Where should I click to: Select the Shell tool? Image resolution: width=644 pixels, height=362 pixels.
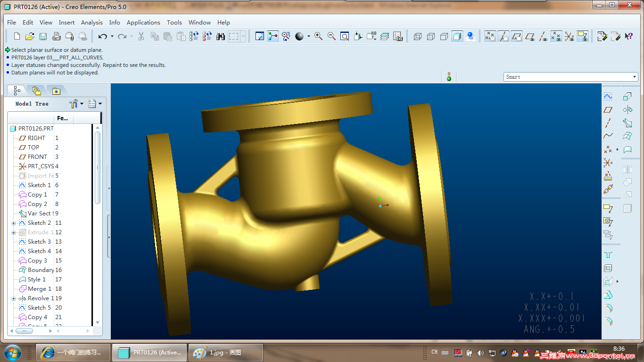(x=608, y=268)
